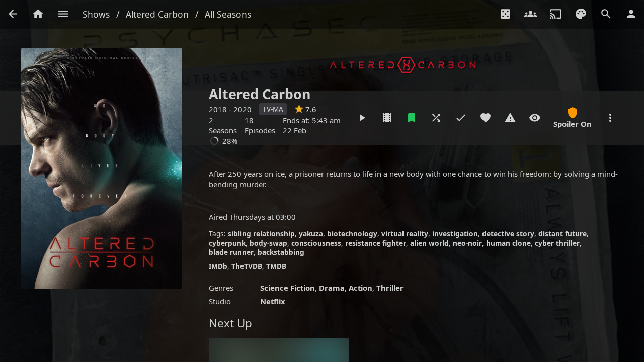Open the IMDb link
Image resolution: width=644 pixels, height=362 pixels.
[218, 266]
